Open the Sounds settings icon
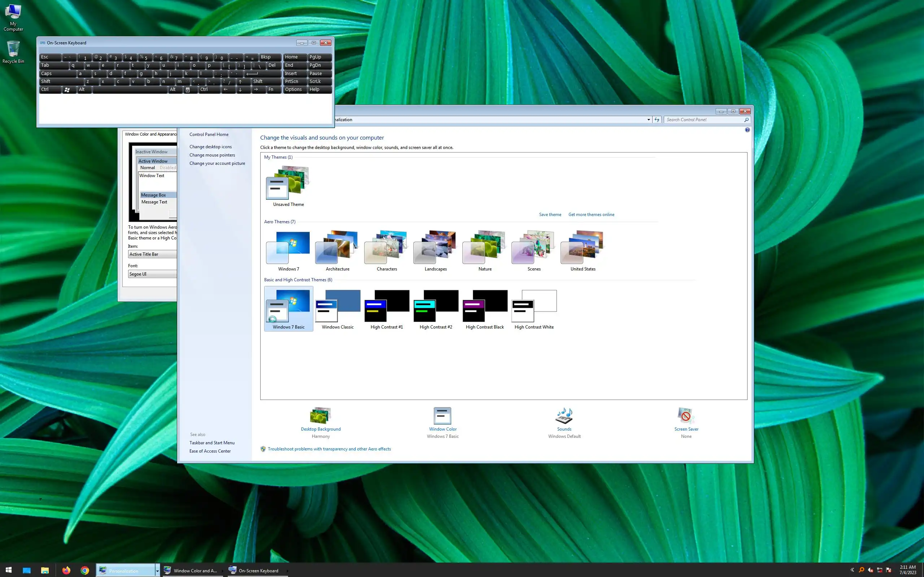924x577 pixels. [x=564, y=415]
